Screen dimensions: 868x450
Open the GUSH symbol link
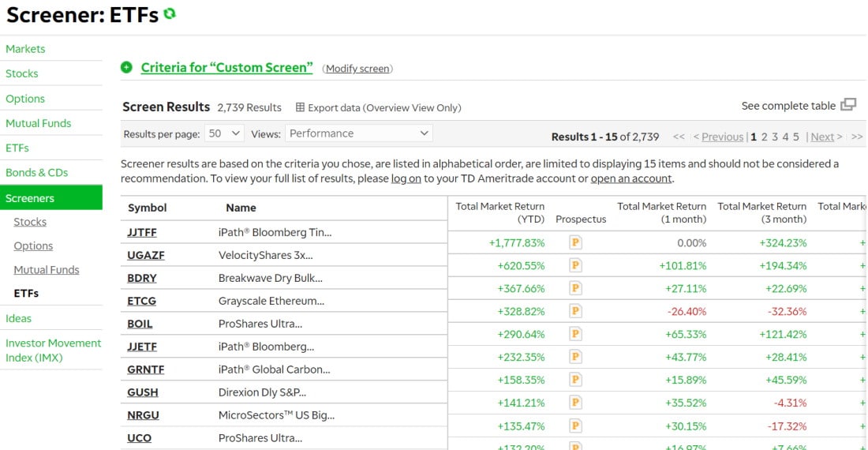click(x=142, y=392)
